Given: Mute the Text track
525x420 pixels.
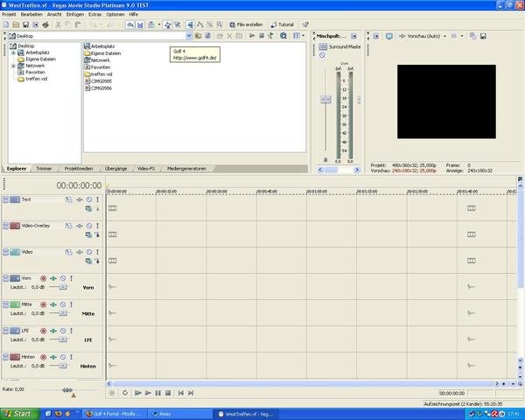Looking at the screenshot, I should coord(89,199).
